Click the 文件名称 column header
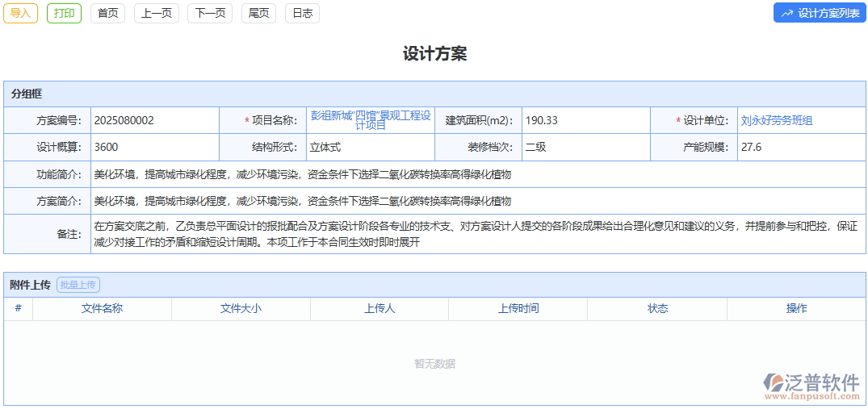868x409 pixels. point(102,308)
